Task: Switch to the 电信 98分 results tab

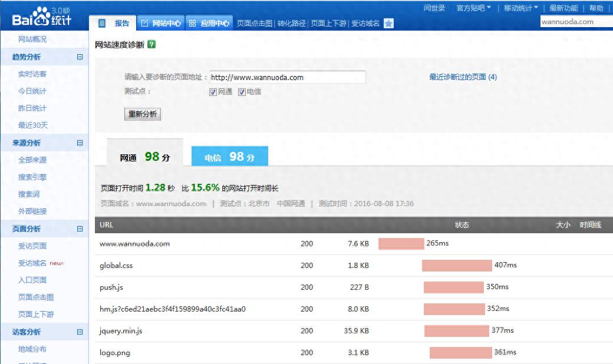Action: [x=230, y=157]
